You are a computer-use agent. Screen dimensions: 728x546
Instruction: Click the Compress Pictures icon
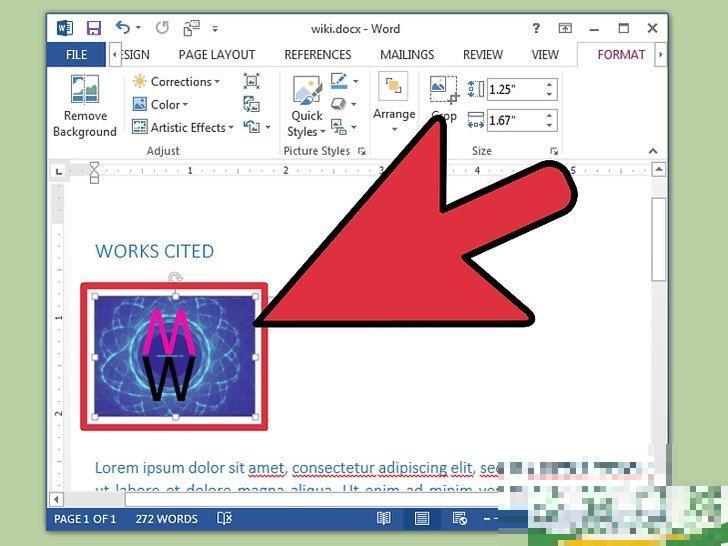[252, 81]
